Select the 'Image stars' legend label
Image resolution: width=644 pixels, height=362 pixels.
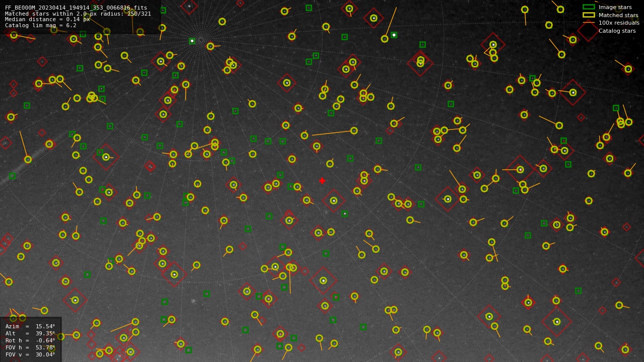click(x=615, y=8)
